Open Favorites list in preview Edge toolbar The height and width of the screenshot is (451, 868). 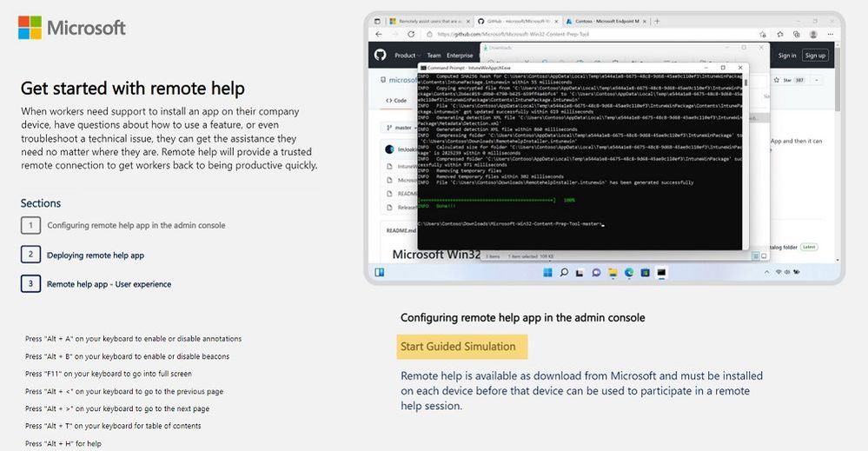click(x=780, y=34)
